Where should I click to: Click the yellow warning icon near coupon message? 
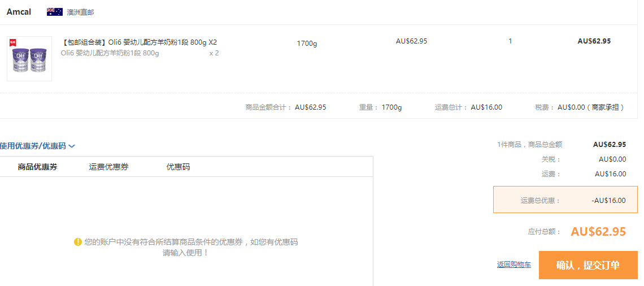coord(78,242)
